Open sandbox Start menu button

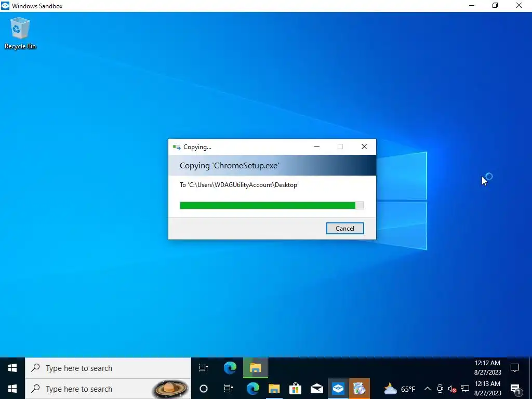tap(12, 368)
